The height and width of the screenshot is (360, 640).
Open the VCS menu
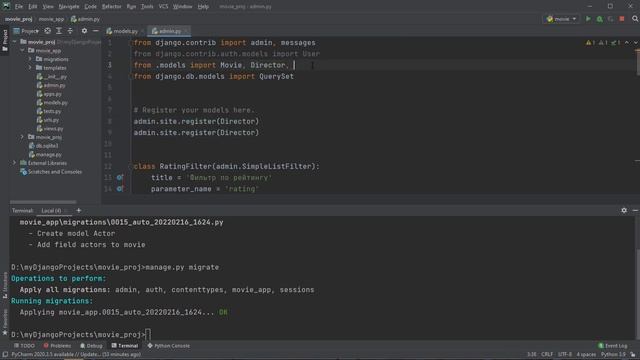(x=163, y=7)
